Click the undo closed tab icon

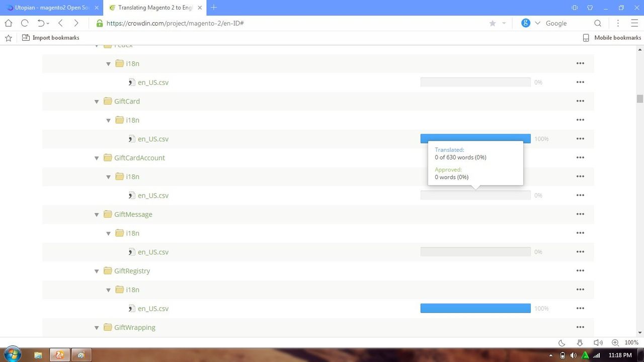coord(41,23)
